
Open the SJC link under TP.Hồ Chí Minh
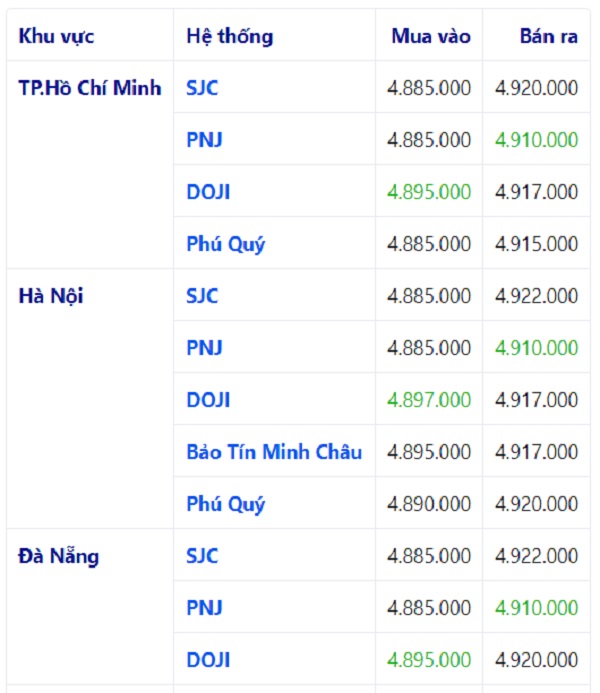(202, 88)
